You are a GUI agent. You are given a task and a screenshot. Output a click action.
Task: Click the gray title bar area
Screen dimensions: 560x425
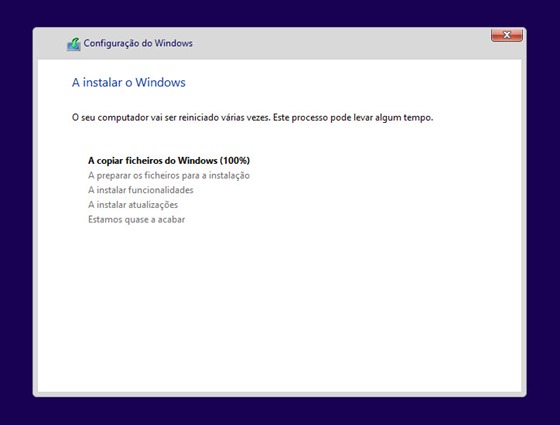[x=321, y=44]
